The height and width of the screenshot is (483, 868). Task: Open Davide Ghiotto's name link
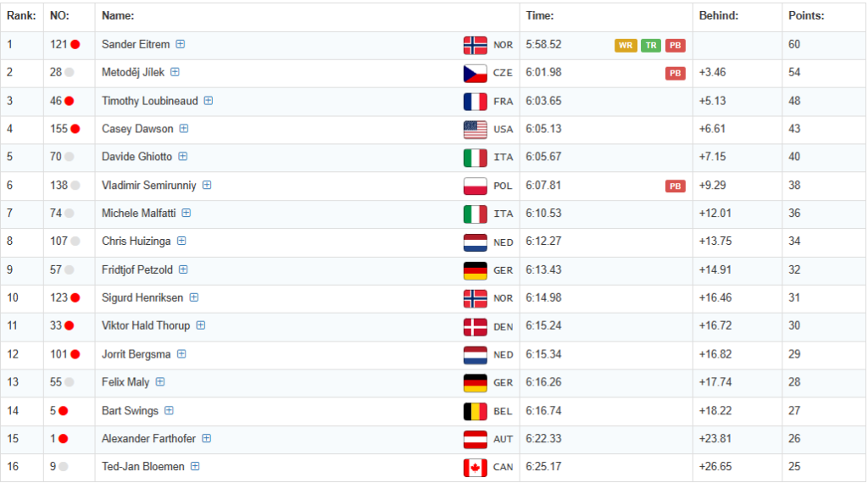coord(136,157)
